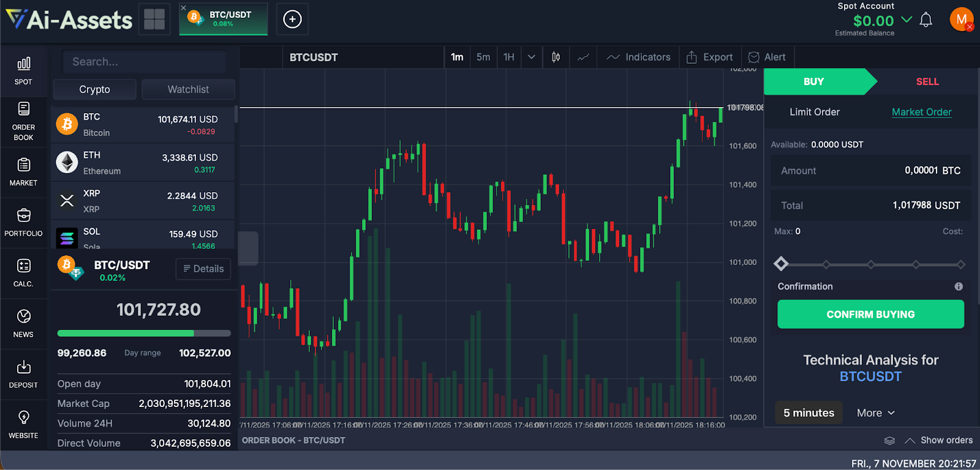980x470 pixels.
Task: Open the More timeframes dropdown
Action: 875,413
